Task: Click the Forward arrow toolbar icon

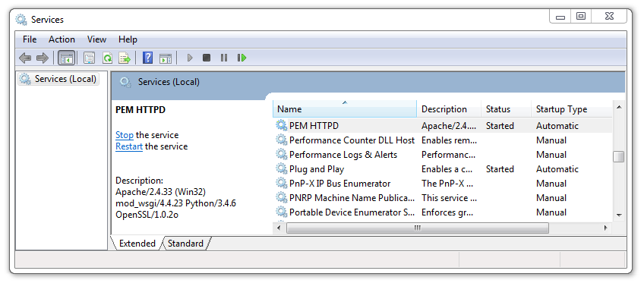Action: point(43,58)
